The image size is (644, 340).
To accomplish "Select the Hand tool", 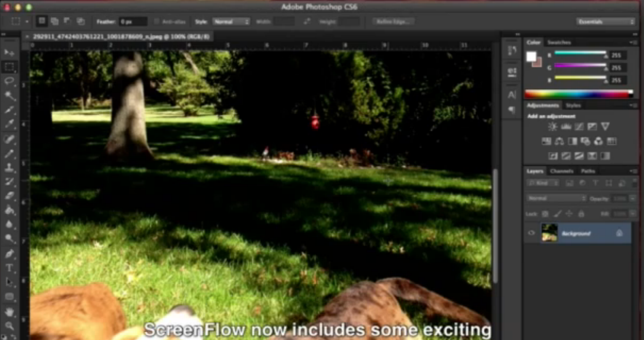I will 9,312.
